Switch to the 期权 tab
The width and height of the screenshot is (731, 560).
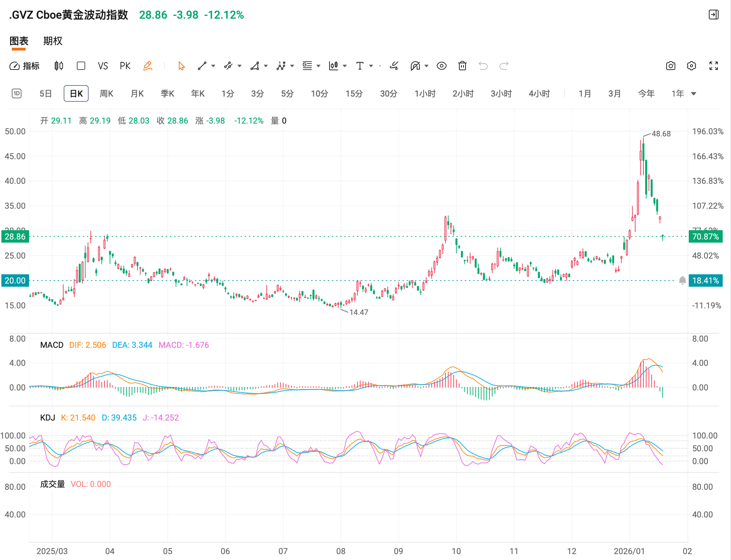53,41
